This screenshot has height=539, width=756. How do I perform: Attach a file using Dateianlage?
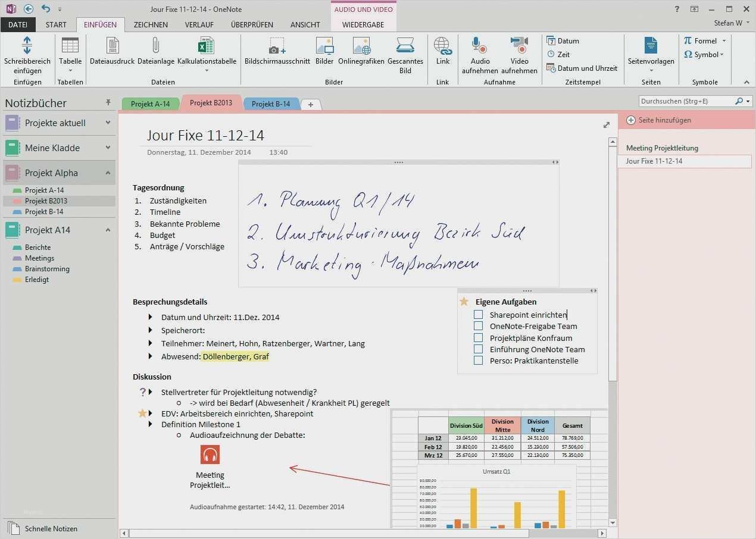(155, 55)
